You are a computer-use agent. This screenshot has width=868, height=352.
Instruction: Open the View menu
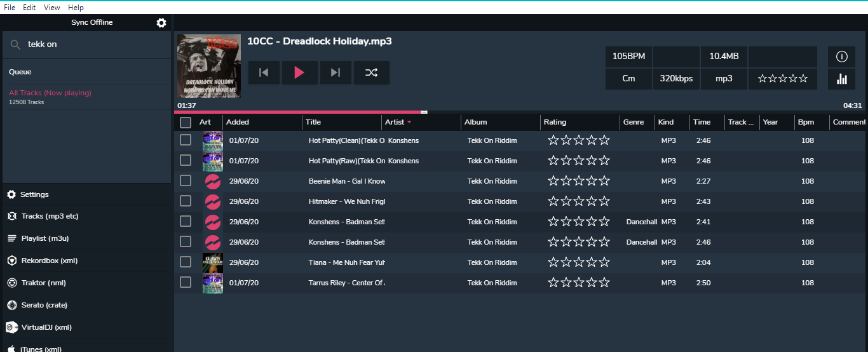[x=52, y=8]
